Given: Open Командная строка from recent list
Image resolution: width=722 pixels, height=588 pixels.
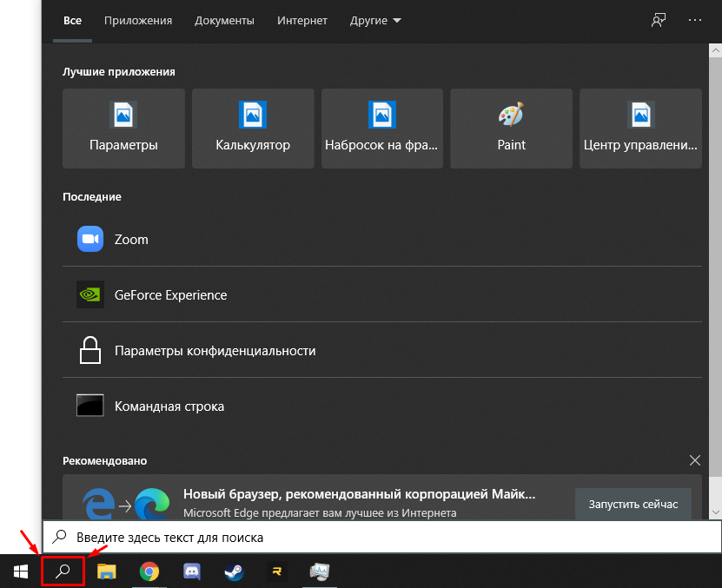Looking at the screenshot, I should pos(381,406).
